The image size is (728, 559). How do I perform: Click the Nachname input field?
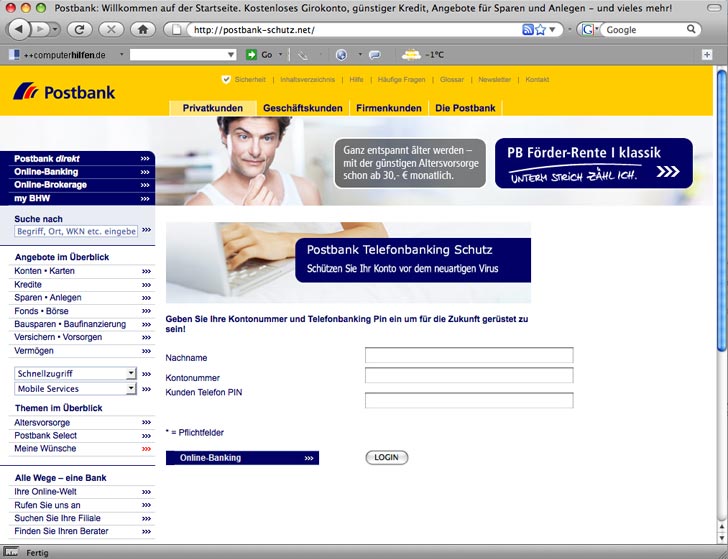click(x=469, y=355)
